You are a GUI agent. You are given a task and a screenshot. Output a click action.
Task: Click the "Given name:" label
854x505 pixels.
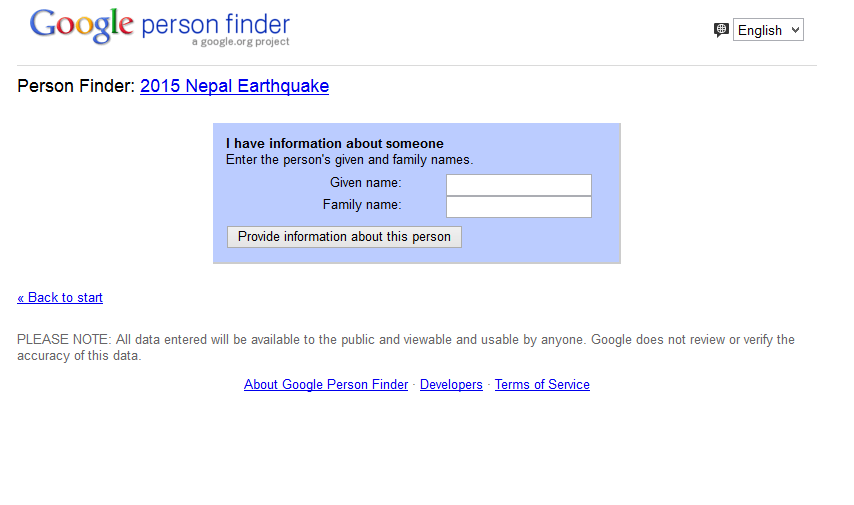point(365,183)
